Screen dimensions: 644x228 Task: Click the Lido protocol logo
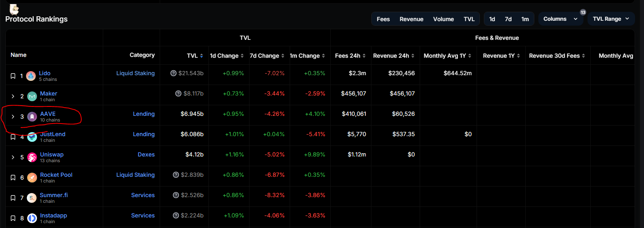(x=31, y=76)
